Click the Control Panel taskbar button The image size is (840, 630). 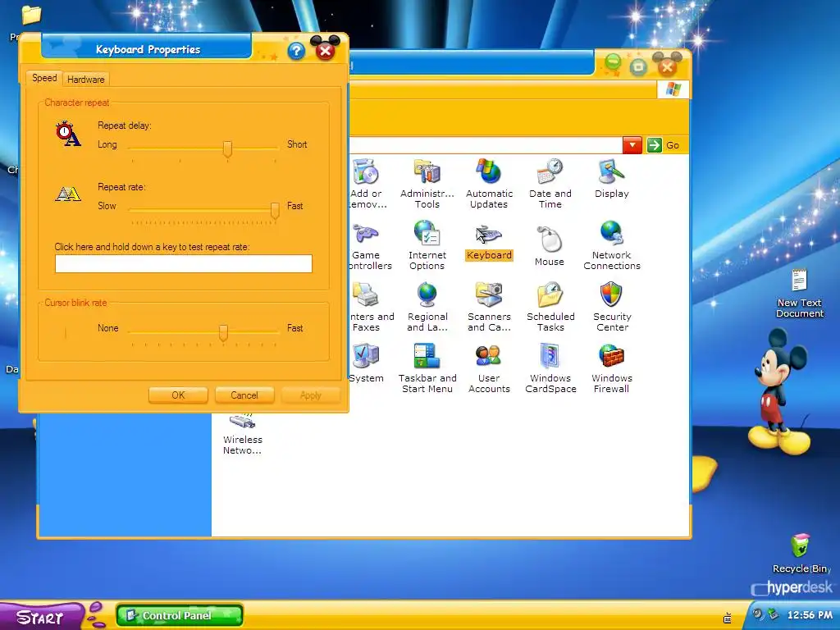pyautogui.click(x=180, y=615)
